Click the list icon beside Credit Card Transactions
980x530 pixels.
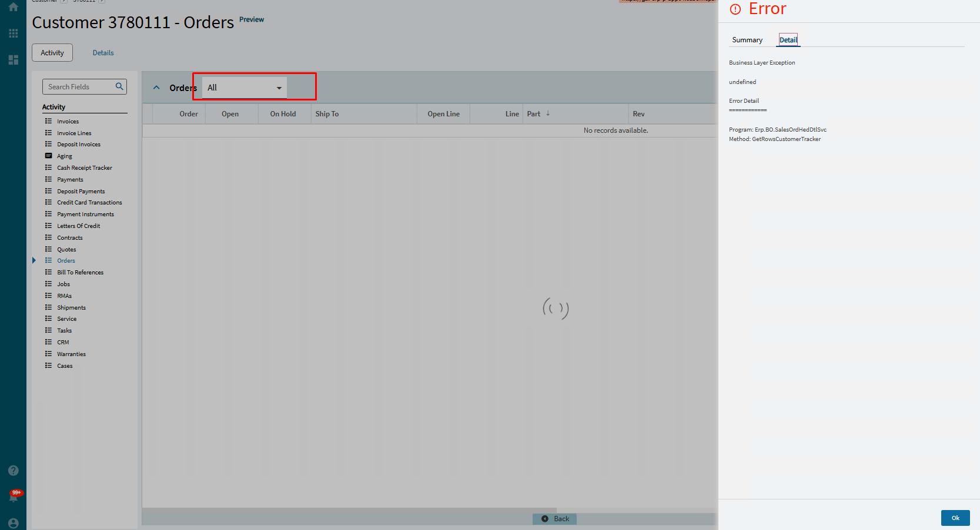(x=49, y=202)
